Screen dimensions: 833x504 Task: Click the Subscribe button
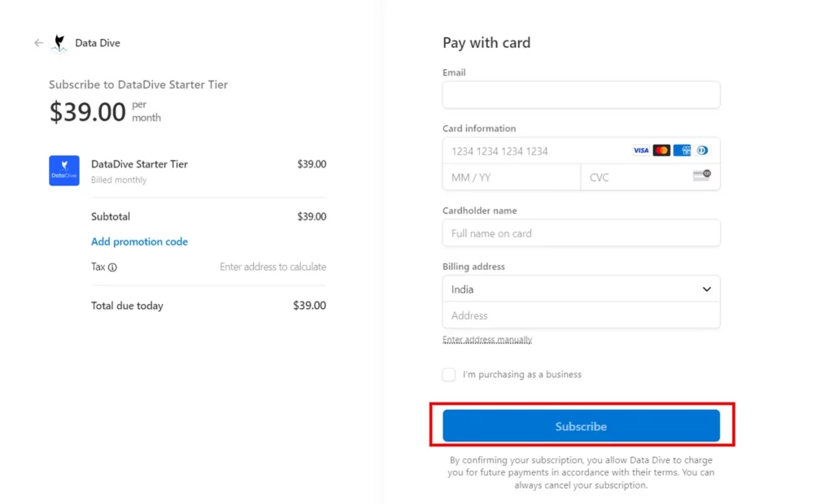[x=581, y=425]
